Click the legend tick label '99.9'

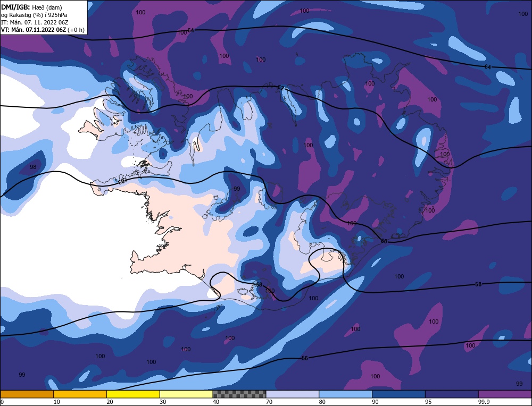[x=483, y=402]
